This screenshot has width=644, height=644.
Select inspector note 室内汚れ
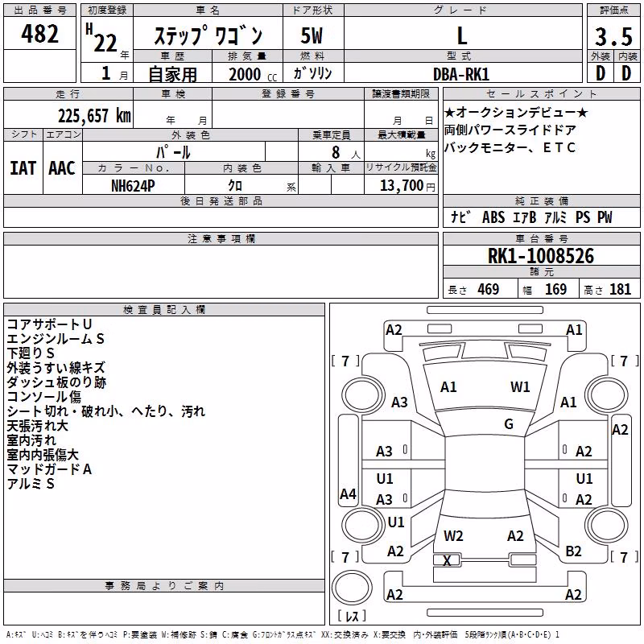(31, 440)
